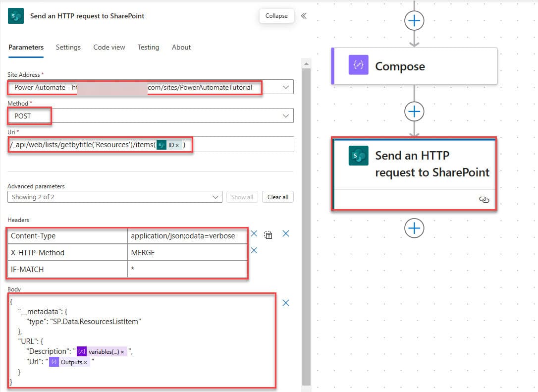Select the Send an HTTP request card
The image size is (538, 392).
coord(414,173)
